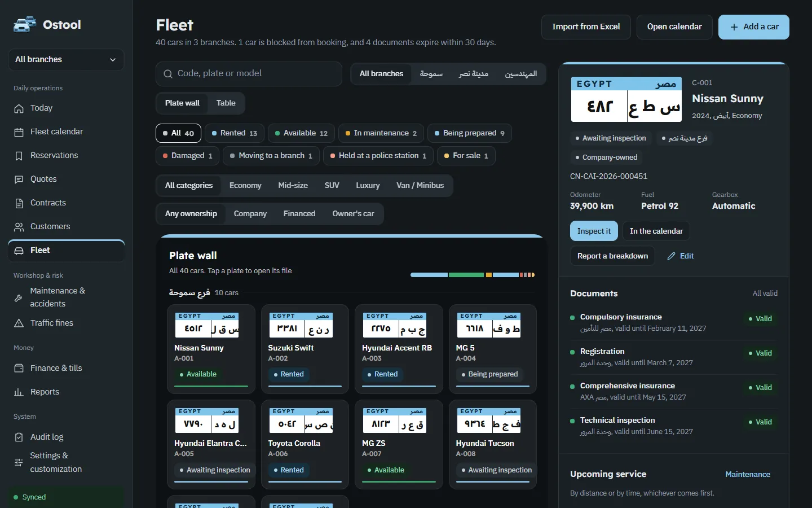
Task: Open the Hyundai Tucson A-008 plate card
Action: point(493,445)
